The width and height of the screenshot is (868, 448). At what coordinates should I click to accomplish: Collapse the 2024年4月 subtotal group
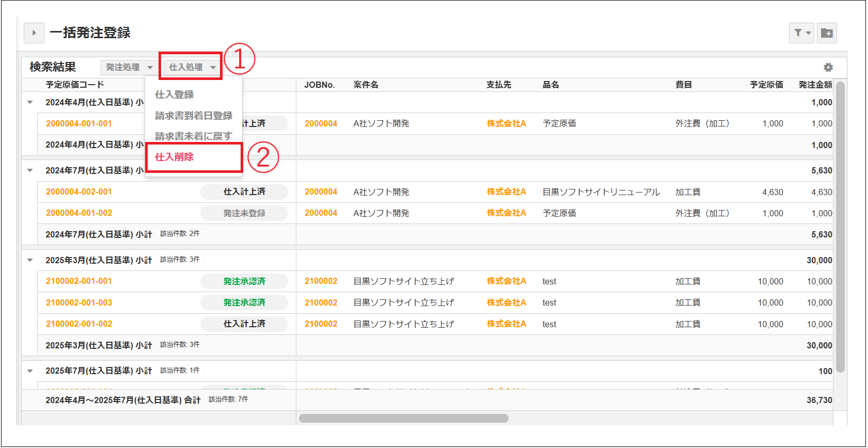click(x=30, y=102)
